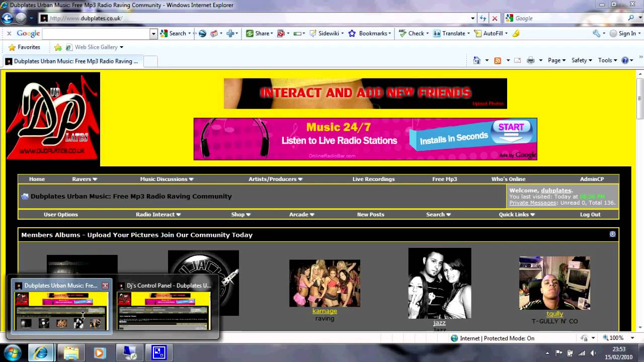Click the Help question mark icon
This screenshot has height=362, width=644.
point(625,60)
